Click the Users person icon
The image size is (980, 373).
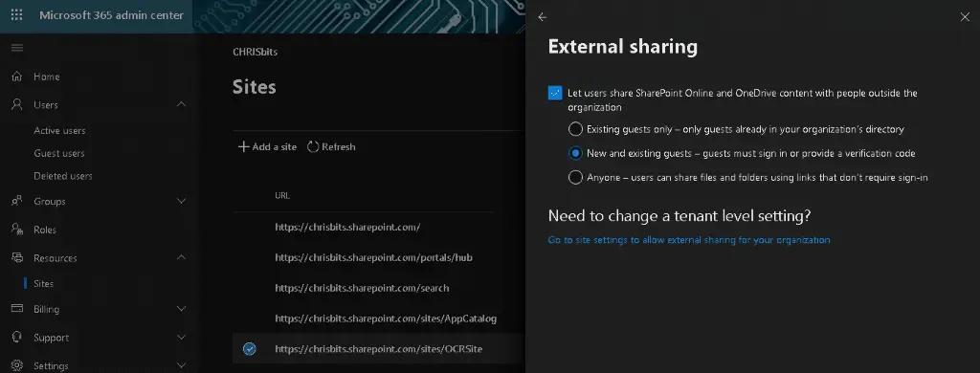pos(17,104)
